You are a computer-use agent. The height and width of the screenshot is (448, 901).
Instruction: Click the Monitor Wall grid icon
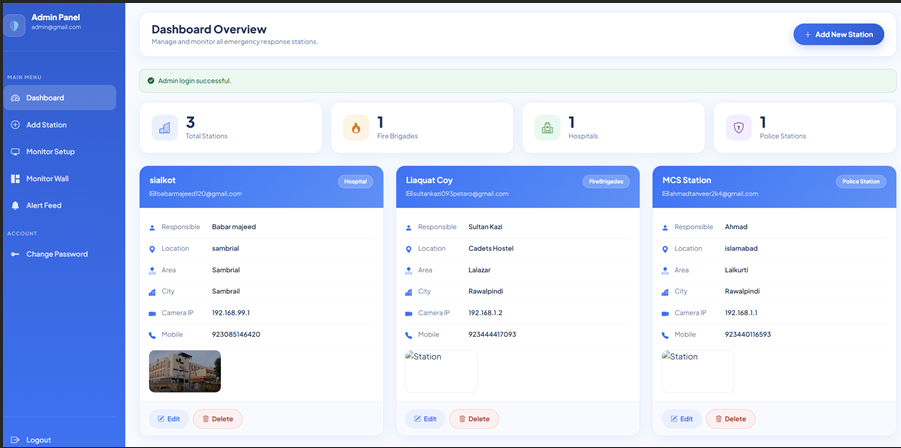tap(15, 178)
